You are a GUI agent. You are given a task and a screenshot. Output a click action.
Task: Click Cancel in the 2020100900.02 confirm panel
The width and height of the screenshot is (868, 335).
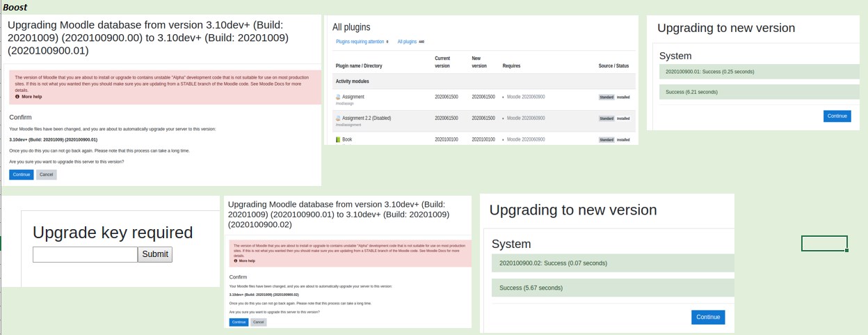coord(259,322)
